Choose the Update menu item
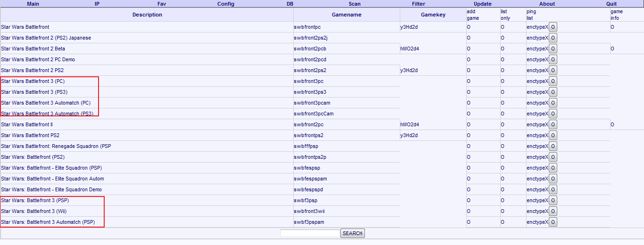The width and height of the screenshot is (644, 245). tap(483, 4)
